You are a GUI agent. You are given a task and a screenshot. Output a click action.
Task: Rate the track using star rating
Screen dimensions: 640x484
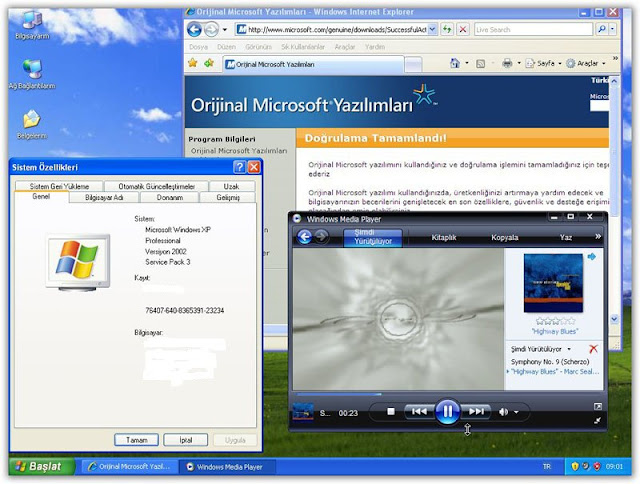tap(555, 321)
